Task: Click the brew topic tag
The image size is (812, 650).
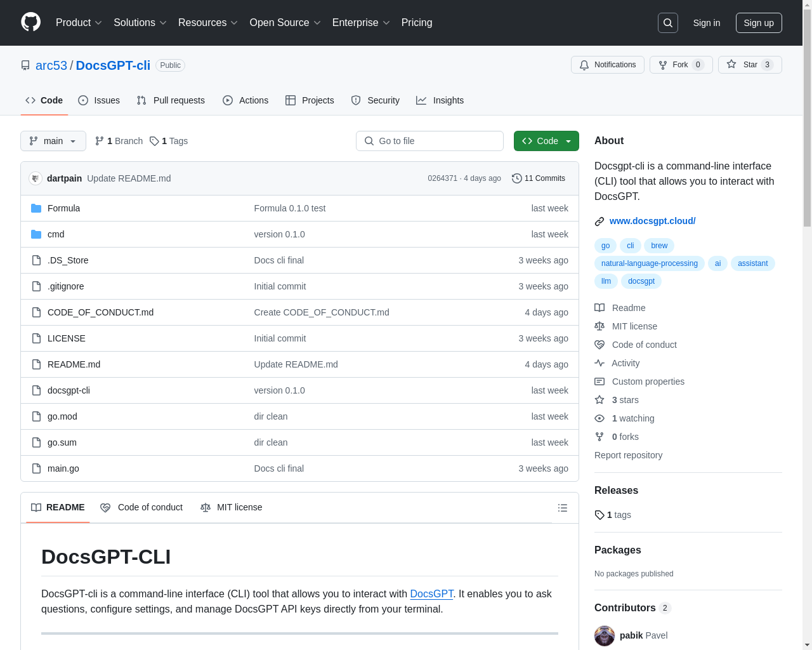Action: tap(659, 246)
